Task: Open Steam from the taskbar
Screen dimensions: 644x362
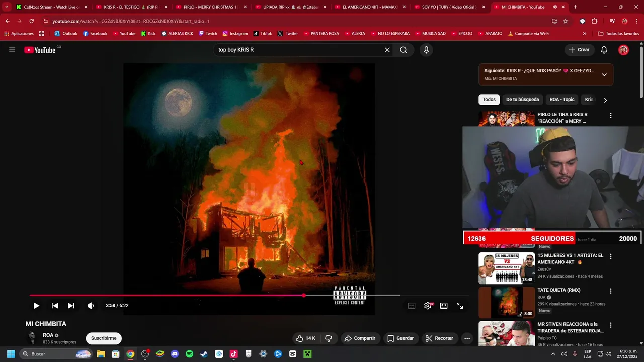Action: pos(204,354)
